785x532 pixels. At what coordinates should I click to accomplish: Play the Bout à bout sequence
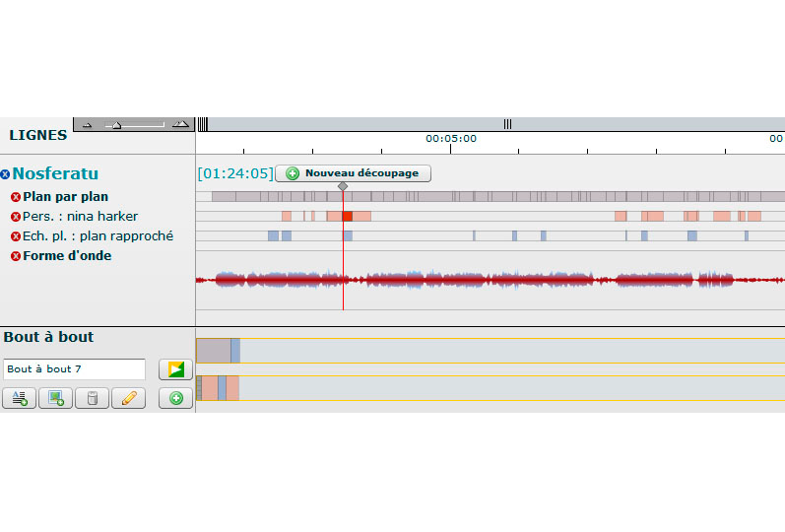176,369
